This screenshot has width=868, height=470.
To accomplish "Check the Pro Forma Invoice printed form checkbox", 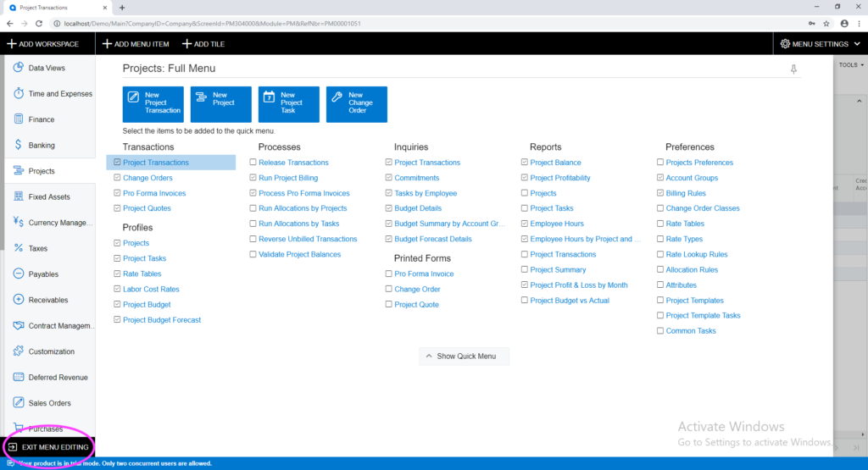I will pos(388,274).
